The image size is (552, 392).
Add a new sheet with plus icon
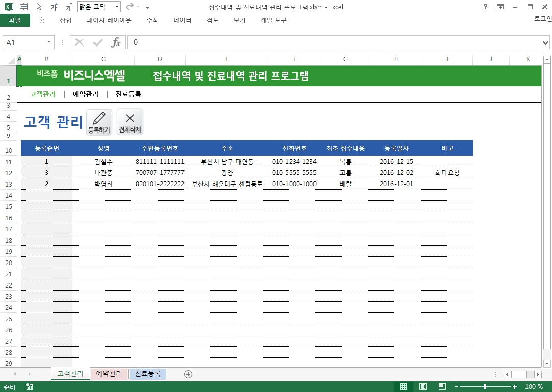coord(188,374)
